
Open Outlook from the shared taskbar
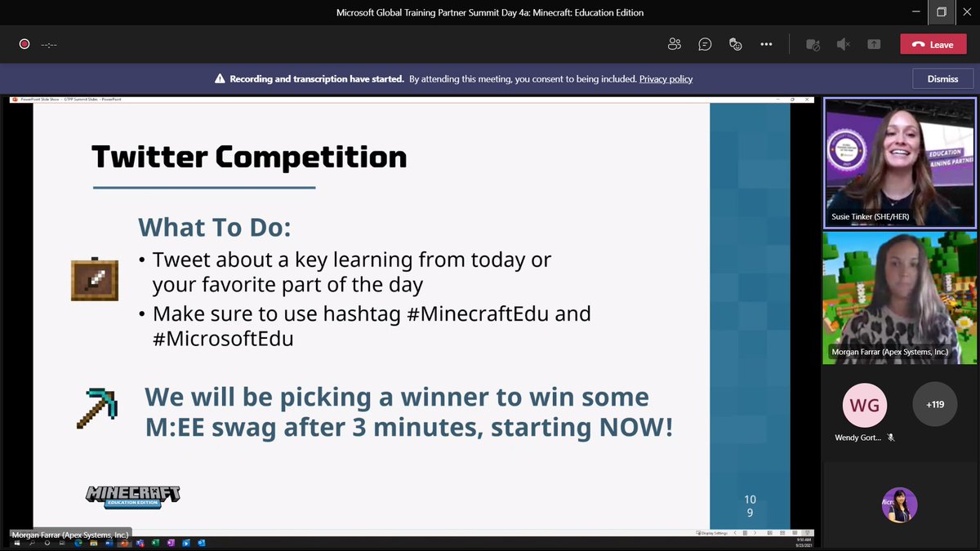tap(202, 544)
